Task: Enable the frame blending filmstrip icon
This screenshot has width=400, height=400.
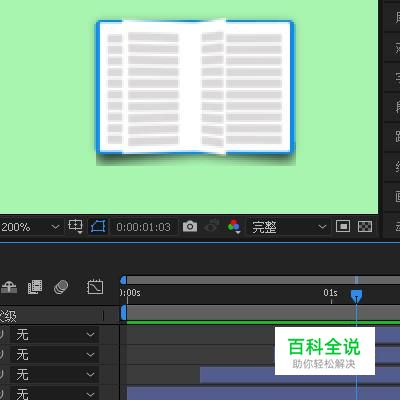Action: pyautogui.click(x=35, y=287)
